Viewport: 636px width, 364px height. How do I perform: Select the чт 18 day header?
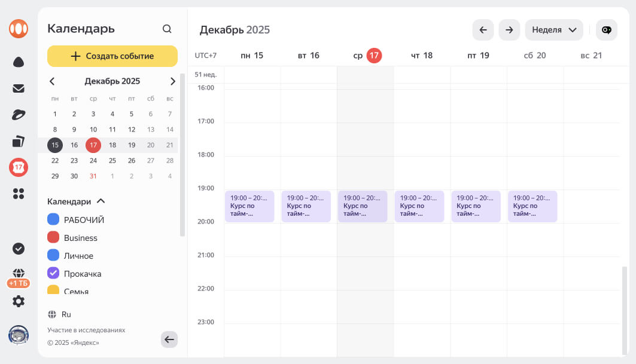coord(422,56)
